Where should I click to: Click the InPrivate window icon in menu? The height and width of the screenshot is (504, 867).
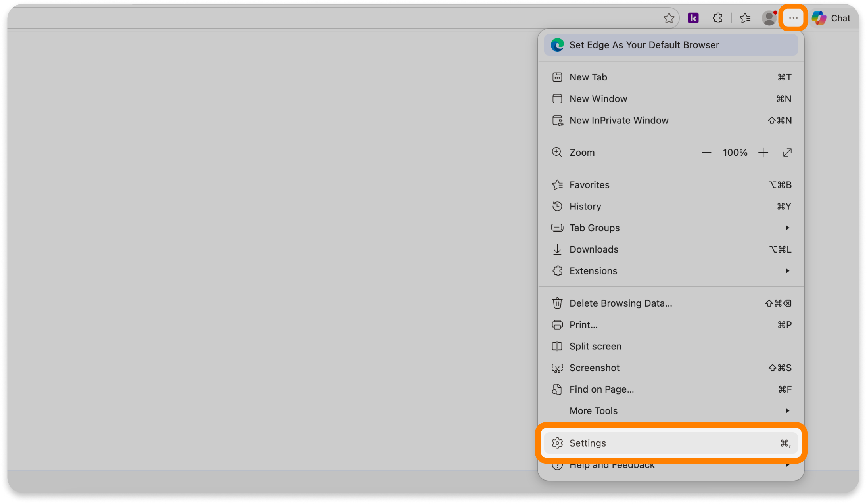pos(558,121)
